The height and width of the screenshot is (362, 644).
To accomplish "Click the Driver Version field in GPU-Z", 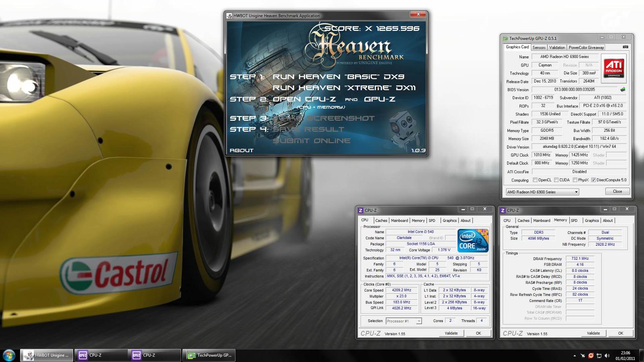I will 579,147.
